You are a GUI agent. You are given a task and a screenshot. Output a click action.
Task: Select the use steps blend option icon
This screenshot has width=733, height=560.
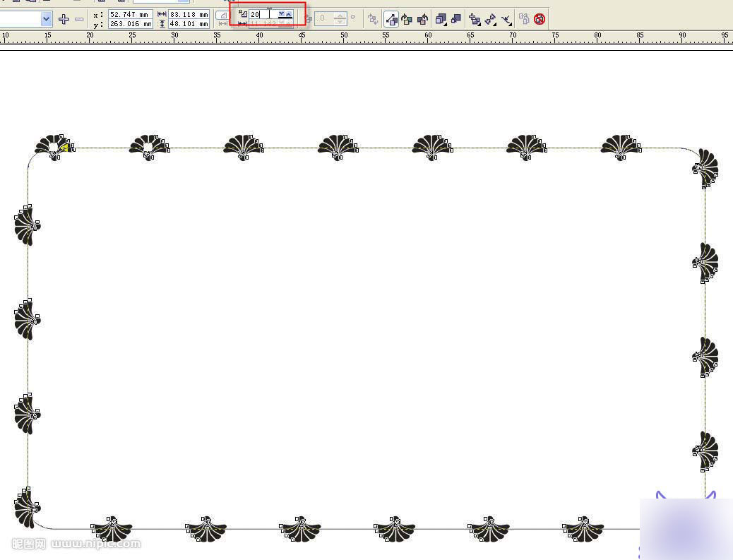(222, 16)
